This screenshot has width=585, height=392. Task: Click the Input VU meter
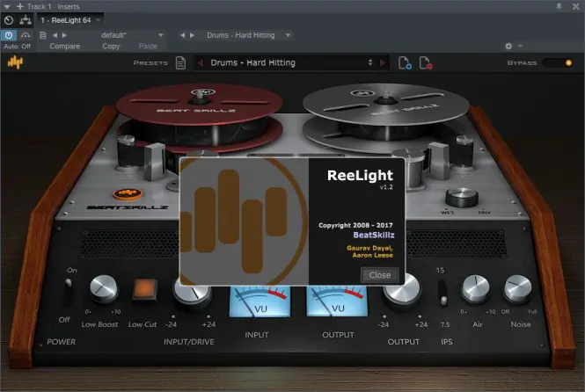[260, 301]
